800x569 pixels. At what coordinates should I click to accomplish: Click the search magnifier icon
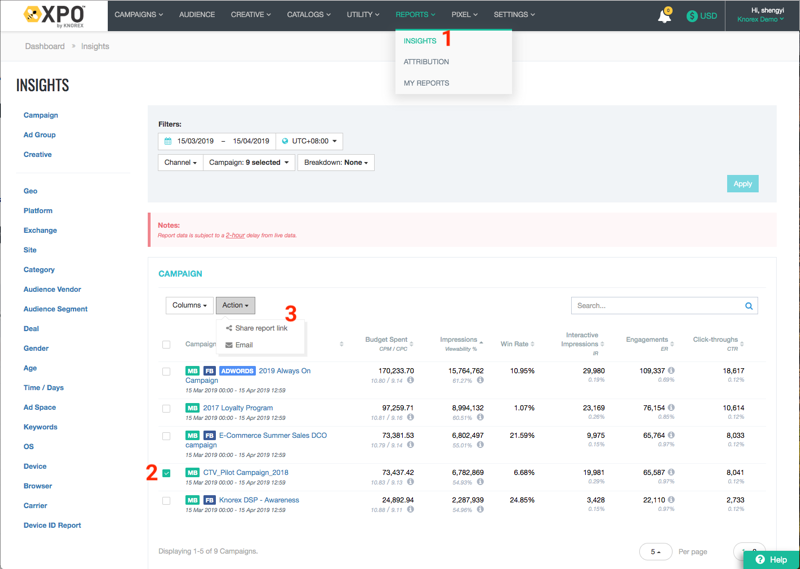[748, 306]
